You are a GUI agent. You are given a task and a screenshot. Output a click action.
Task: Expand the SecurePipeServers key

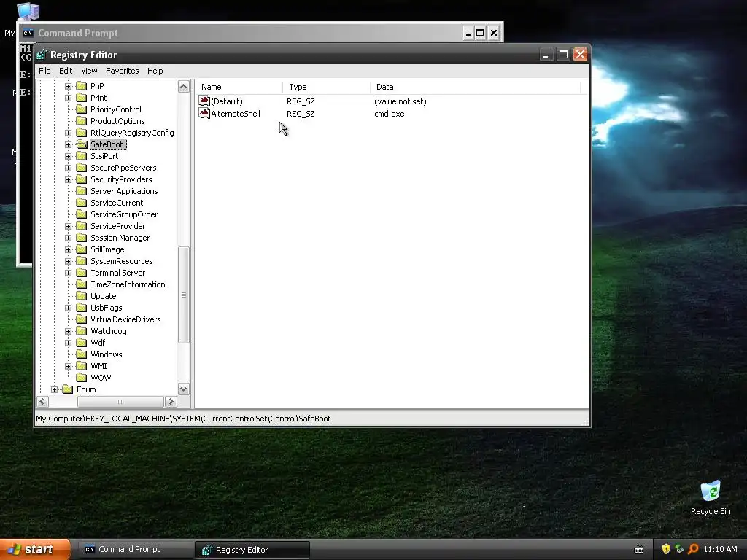(x=68, y=168)
